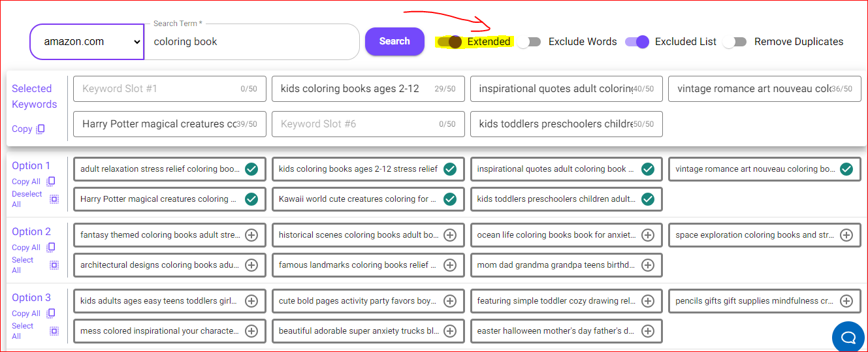Select All keywords in Option 2
The height and width of the screenshot is (352, 868).
pyautogui.click(x=35, y=265)
